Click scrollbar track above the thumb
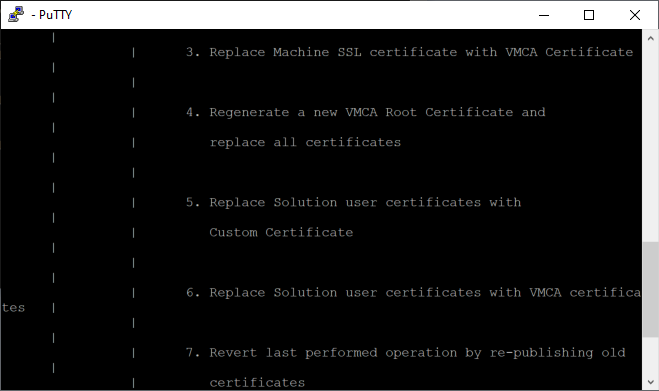 coord(651,144)
